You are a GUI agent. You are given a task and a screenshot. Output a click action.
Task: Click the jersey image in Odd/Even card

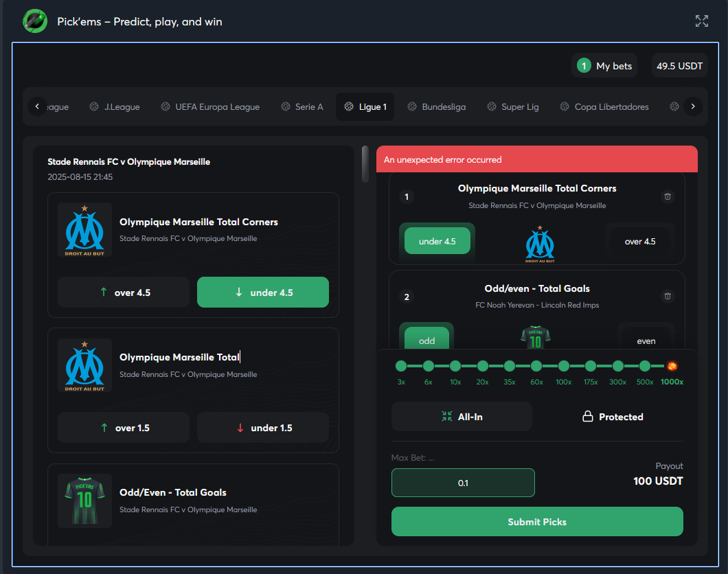[x=84, y=501]
